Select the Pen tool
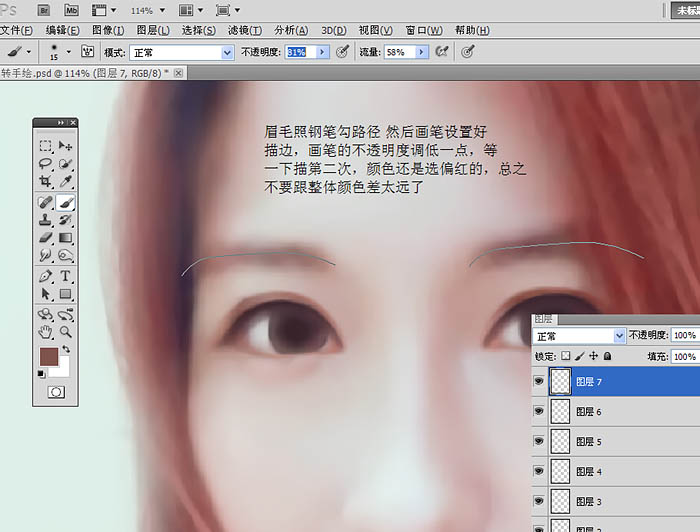The width and height of the screenshot is (700, 532). click(45, 276)
